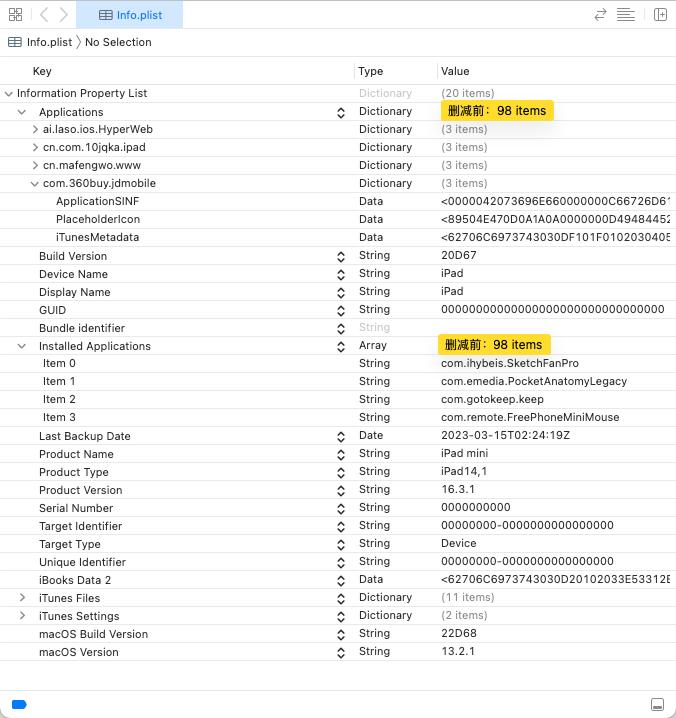Select value com.ihybeis.SketchFanPro
Viewport: 676px width, 718px height.
pos(510,363)
